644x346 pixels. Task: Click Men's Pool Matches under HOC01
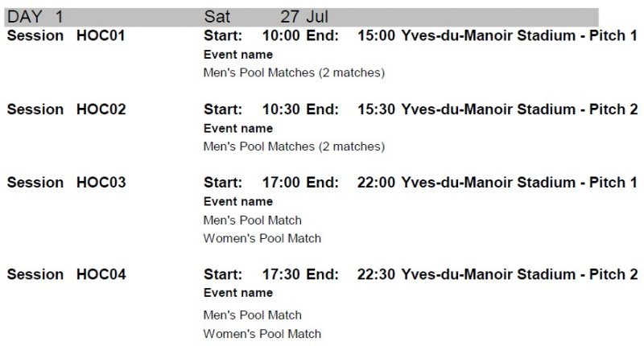click(294, 73)
